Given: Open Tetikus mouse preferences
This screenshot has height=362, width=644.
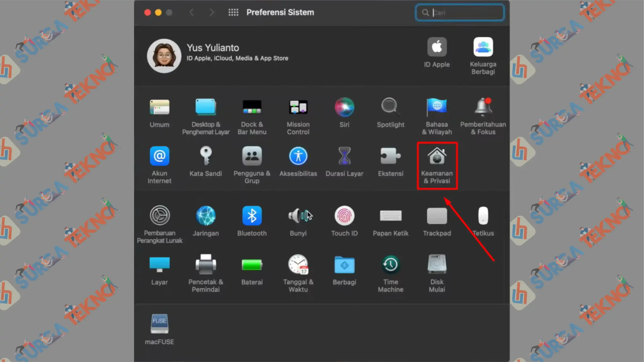Looking at the screenshot, I should (x=483, y=216).
